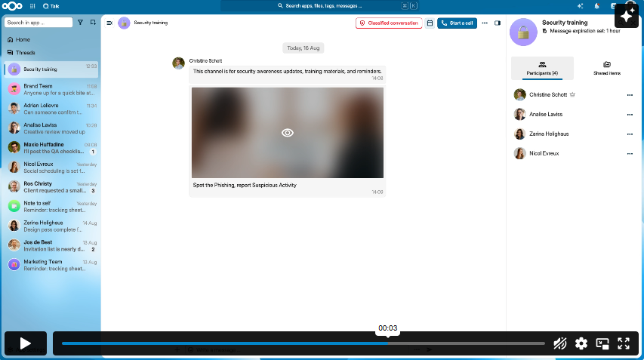644x360 pixels.
Task: Click the sparkle overlay button
Action: (x=627, y=16)
